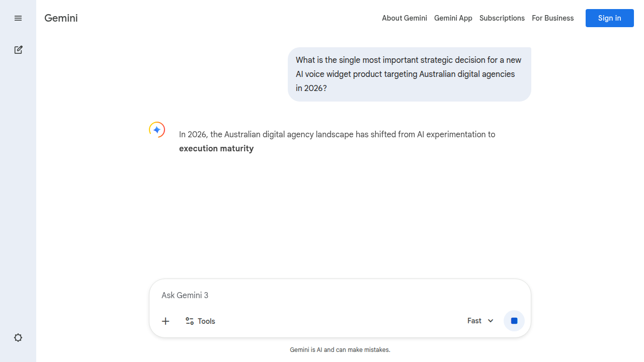
Task: Start a new chat with pencil icon
Action: tap(18, 50)
